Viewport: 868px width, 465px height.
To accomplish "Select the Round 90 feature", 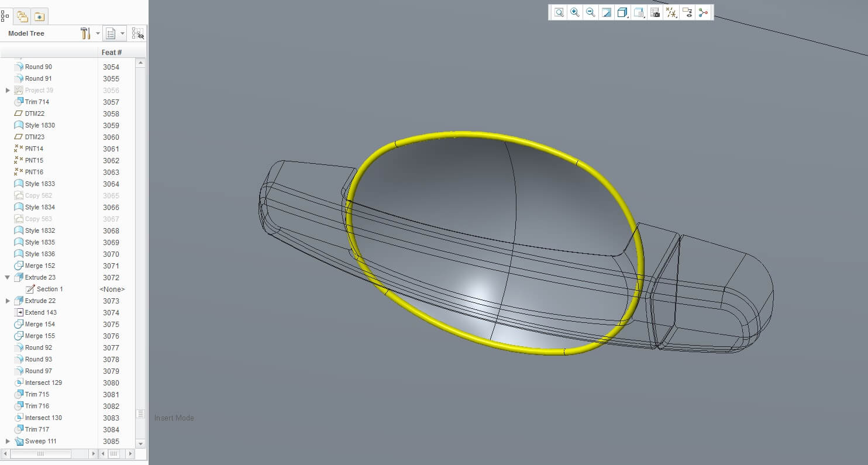I will pyautogui.click(x=38, y=67).
